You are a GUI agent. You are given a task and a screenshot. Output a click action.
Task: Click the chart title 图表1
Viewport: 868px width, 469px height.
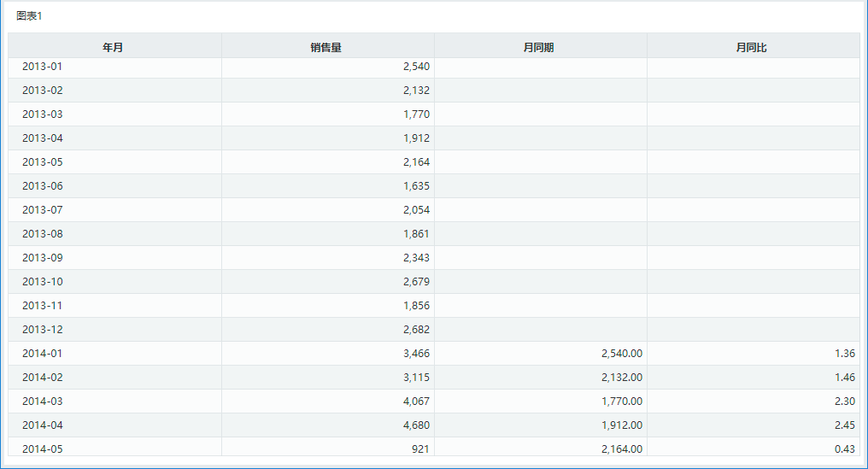click(29, 16)
